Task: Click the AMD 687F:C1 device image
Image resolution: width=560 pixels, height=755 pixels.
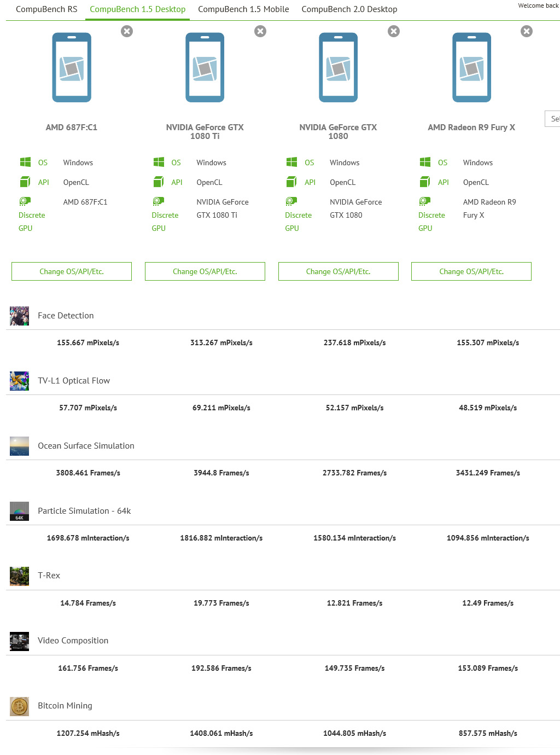Action: pyautogui.click(x=72, y=67)
